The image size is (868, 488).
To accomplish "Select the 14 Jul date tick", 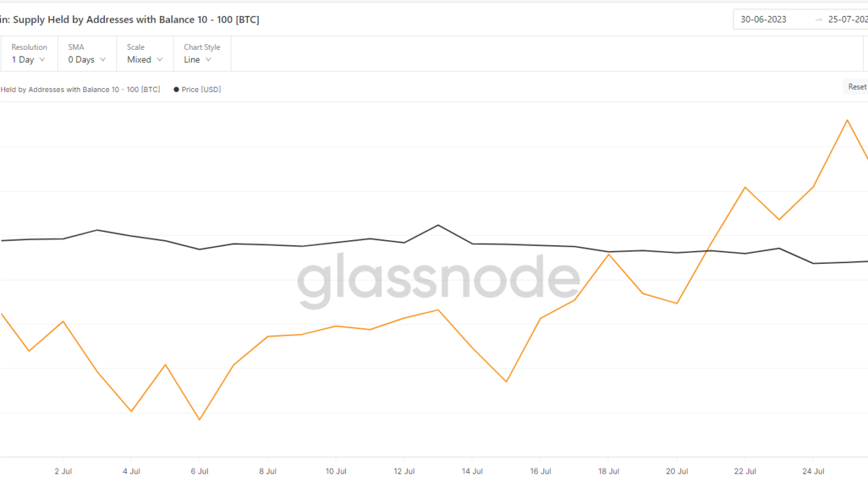I will point(472,471).
